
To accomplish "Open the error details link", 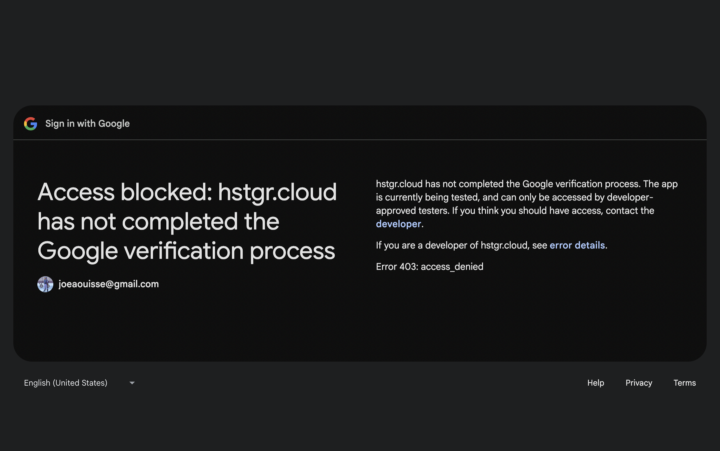I will tap(577, 245).
